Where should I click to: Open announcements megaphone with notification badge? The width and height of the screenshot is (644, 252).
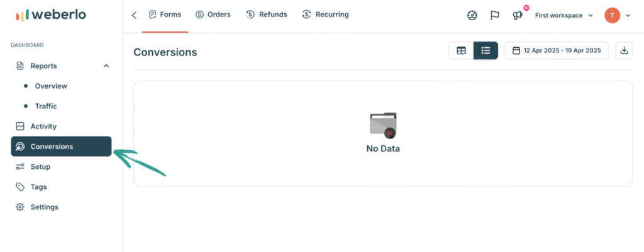click(x=518, y=15)
